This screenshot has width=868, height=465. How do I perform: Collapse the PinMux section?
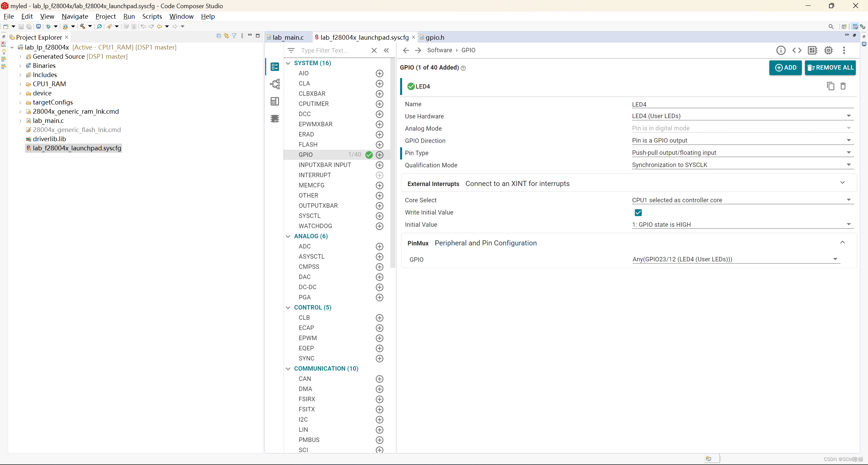click(x=842, y=242)
